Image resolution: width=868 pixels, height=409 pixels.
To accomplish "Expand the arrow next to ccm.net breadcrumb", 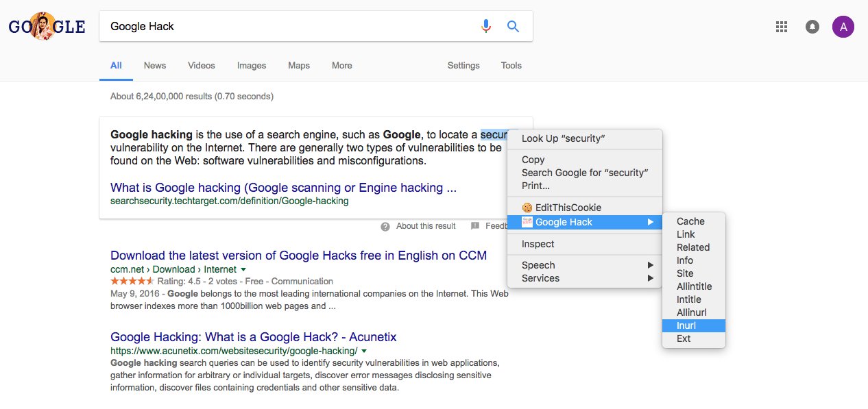I will (x=243, y=270).
